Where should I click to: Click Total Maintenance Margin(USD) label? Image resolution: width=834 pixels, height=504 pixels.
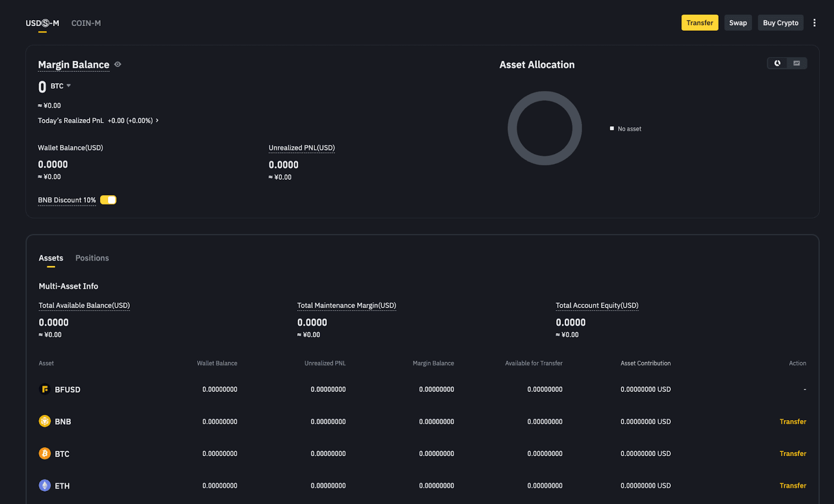pos(347,305)
